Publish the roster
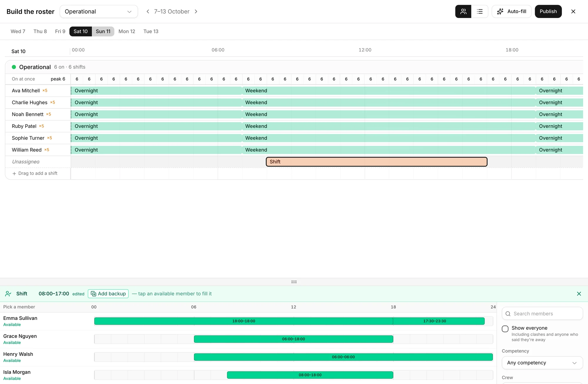Image resolution: width=588 pixels, height=384 pixels. [548, 11]
